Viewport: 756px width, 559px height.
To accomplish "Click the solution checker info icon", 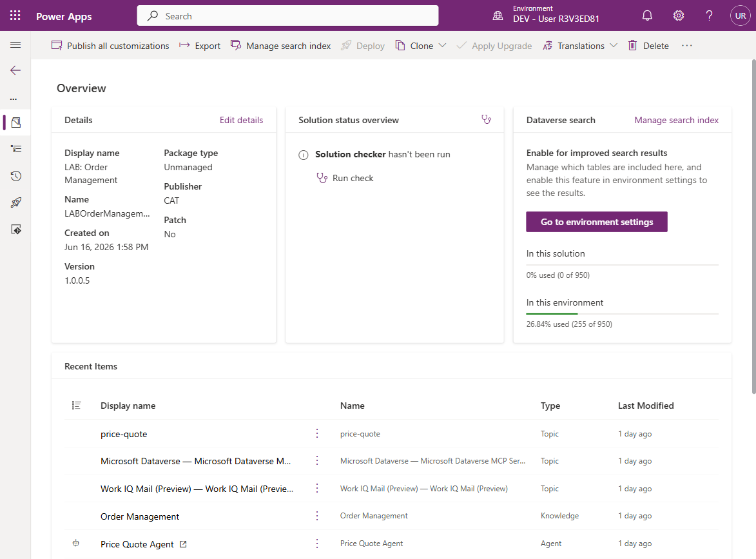I will tap(304, 155).
